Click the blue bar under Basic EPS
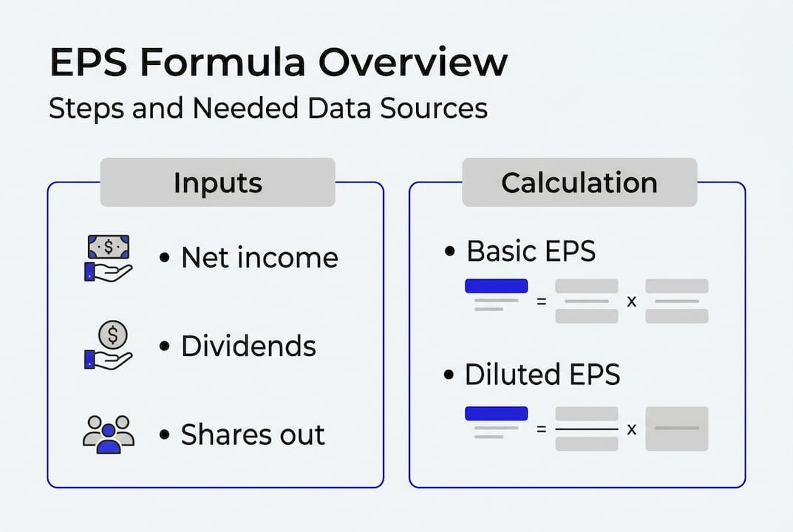Viewport: 793px width, 532px height. click(496, 286)
